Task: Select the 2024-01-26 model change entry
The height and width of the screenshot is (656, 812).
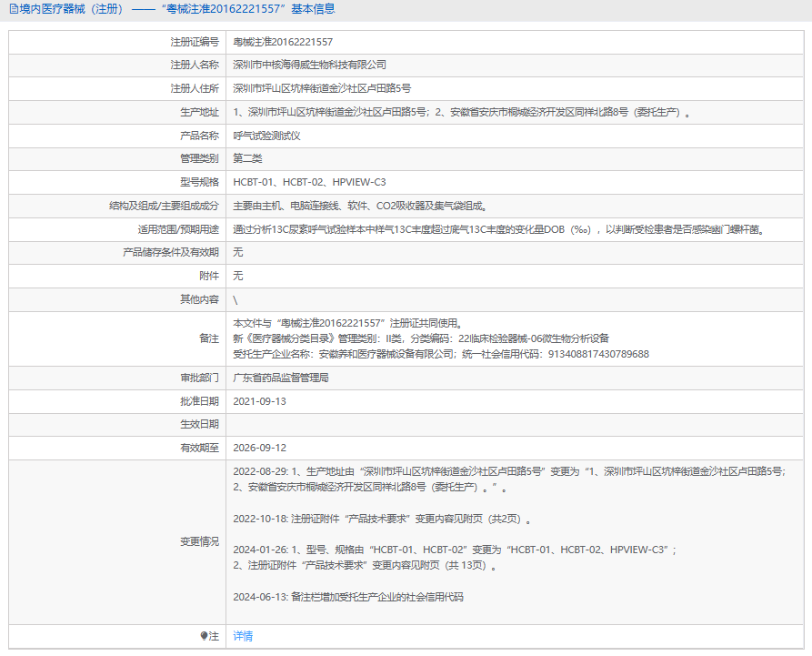Action: point(455,550)
